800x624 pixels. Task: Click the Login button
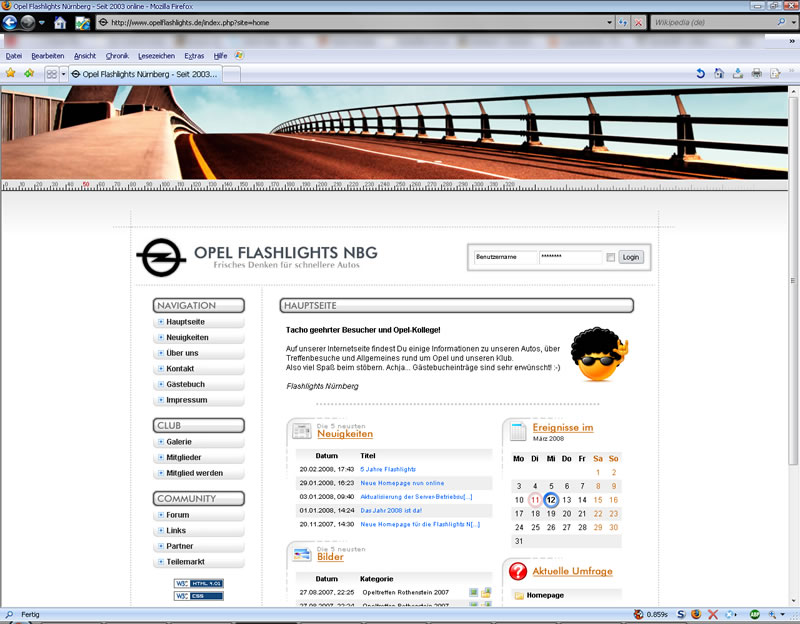tap(631, 257)
